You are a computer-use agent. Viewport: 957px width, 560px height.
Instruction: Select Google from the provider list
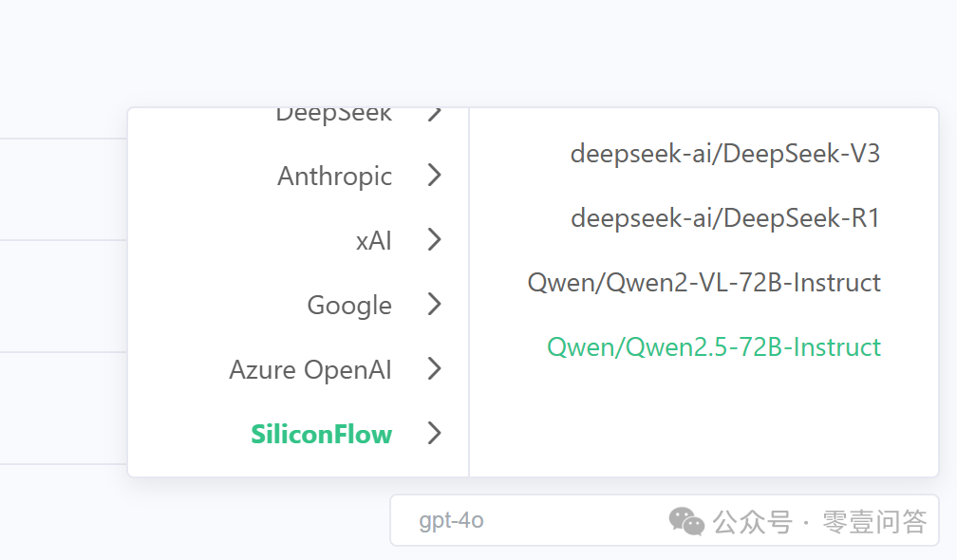pyautogui.click(x=349, y=306)
